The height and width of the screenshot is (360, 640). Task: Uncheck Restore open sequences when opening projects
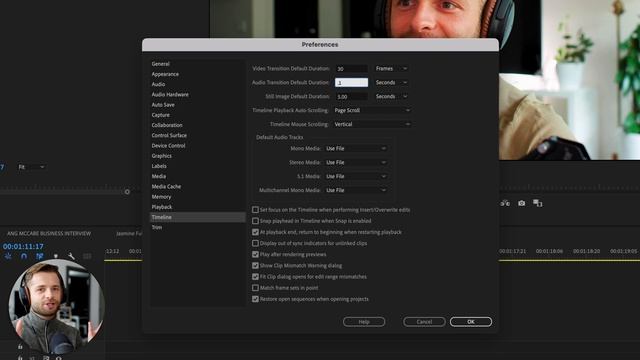[x=256, y=299]
